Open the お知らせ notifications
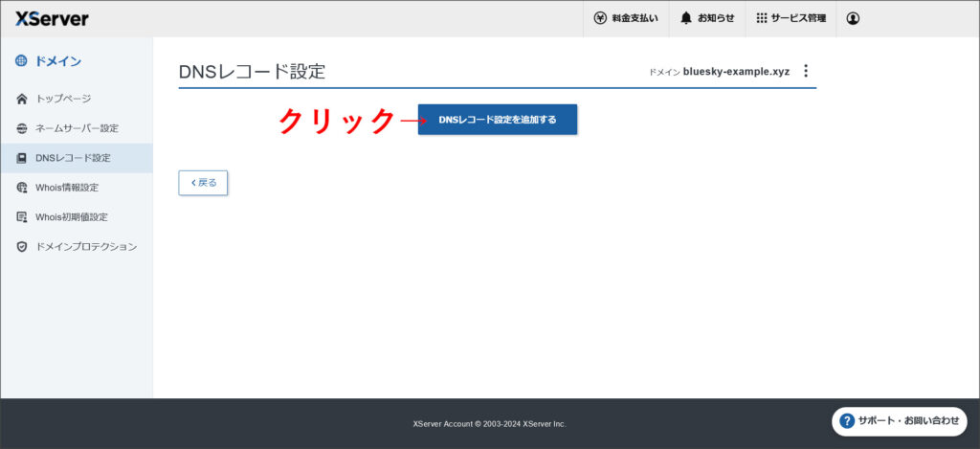 (707, 19)
